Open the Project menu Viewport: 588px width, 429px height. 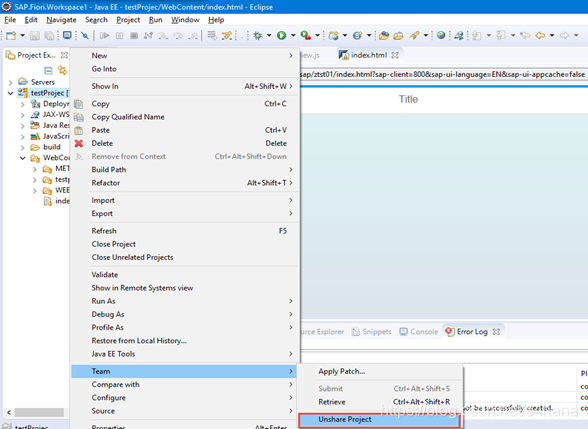[128, 20]
